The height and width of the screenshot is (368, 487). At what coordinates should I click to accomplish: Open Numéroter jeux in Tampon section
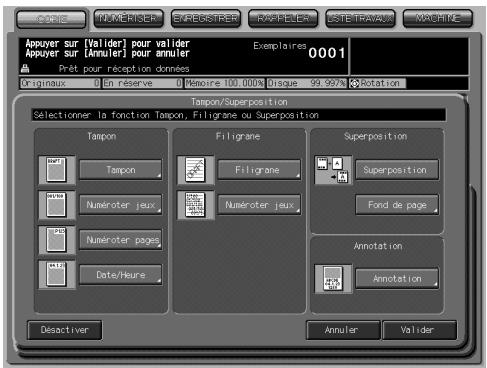(121, 205)
